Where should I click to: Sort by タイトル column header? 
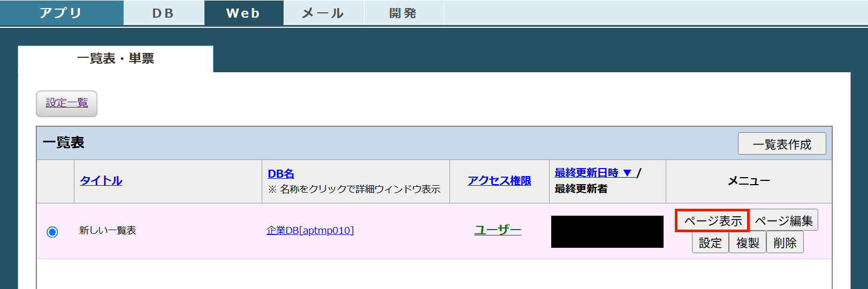pos(101,181)
